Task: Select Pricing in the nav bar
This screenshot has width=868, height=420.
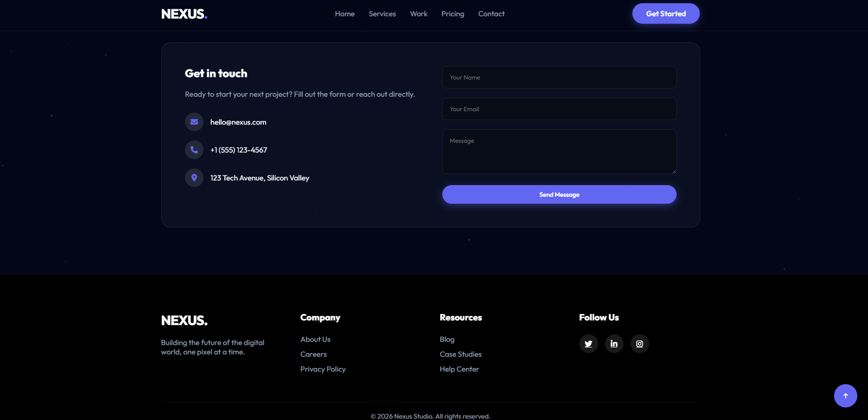Action: (x=453, y=14)
